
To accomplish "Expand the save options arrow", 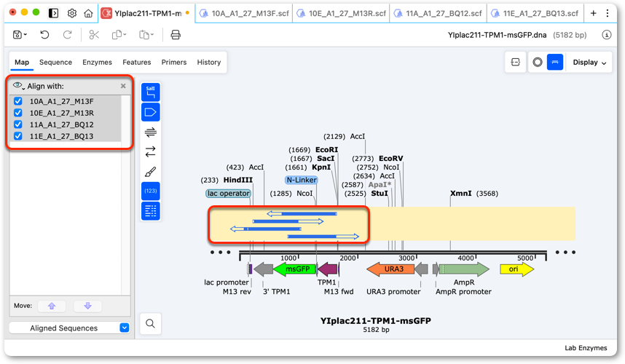I will coord(25,35).
